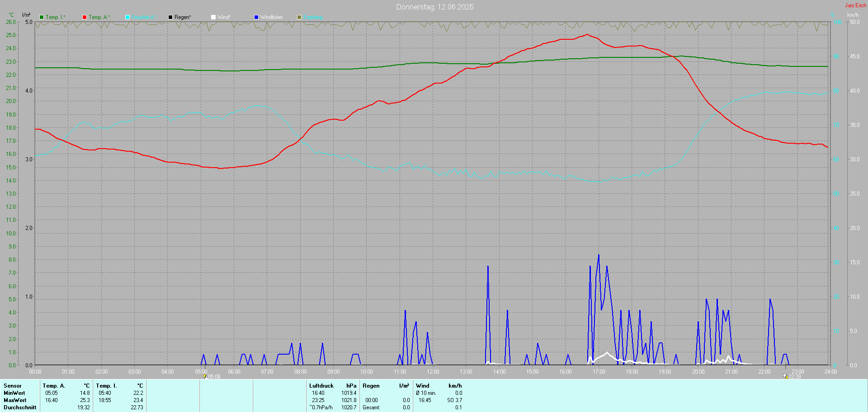Click the olive Empfang legend swatch
The width and height of the screenshot is (868, 412).
pyautogui.click(x=299, y=17)
